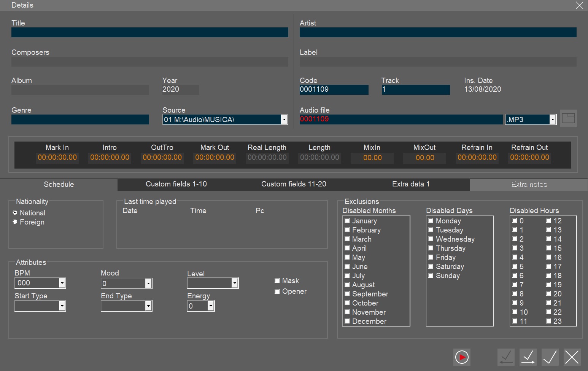Select the Foreign nationality option
The height and width of the screenshot is (371, 588).
[15, 222]
